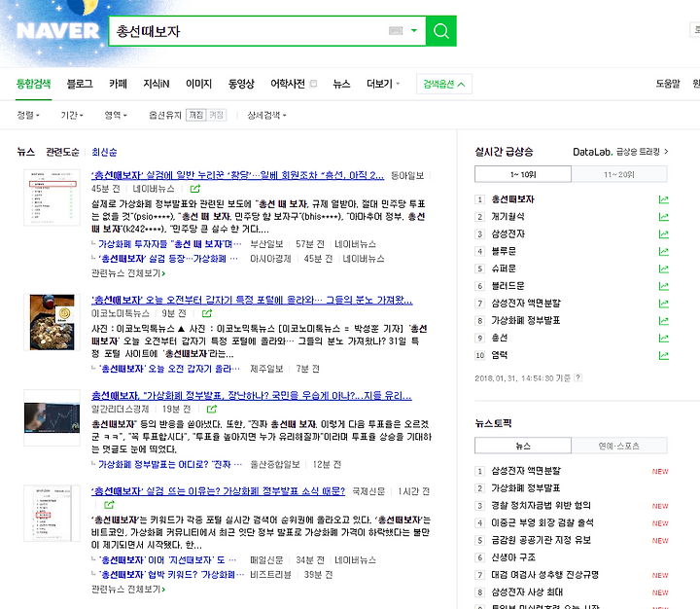Open thumbnail of the 동아일보 news article
Screen dimensions: 700x609
pos(52,197)
